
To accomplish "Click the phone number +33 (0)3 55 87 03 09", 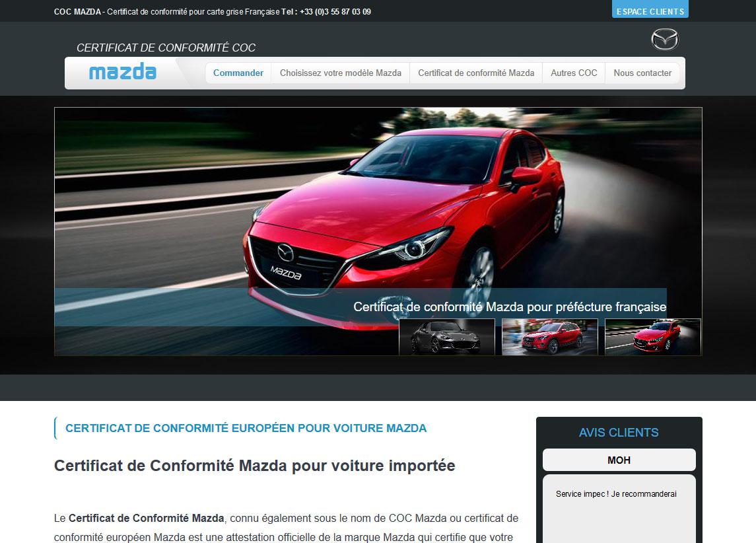I will (x=335, y=12).
